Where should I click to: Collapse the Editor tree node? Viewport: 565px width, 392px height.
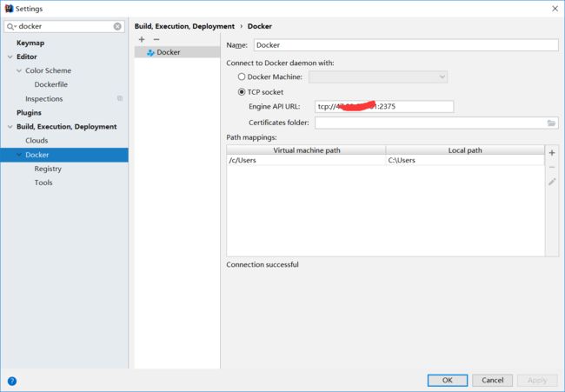pyautogui.click(x=10, y=56)
